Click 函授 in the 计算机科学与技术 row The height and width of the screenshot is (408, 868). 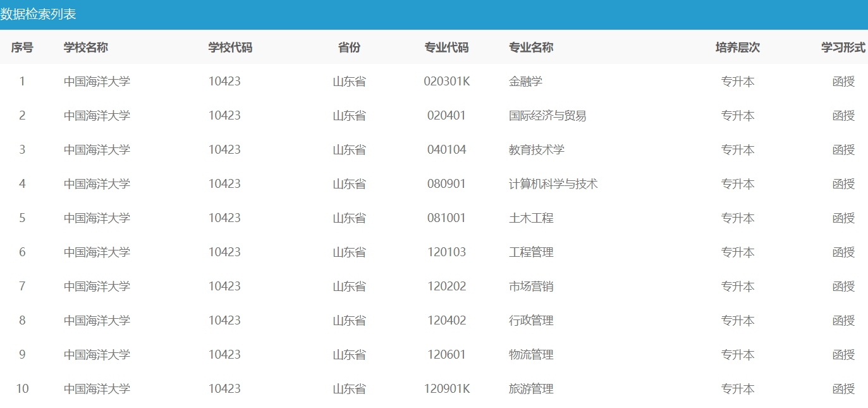click(x=843, y=184)
